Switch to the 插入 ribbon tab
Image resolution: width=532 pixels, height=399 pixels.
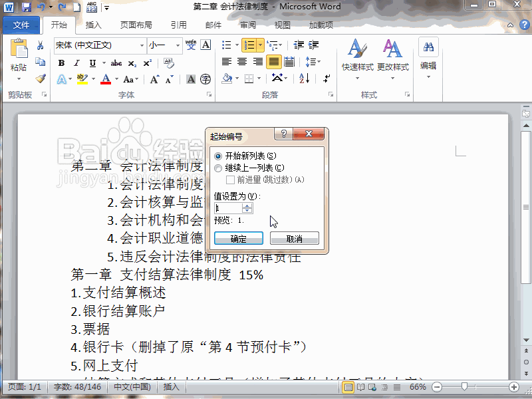tap(94, 25)
